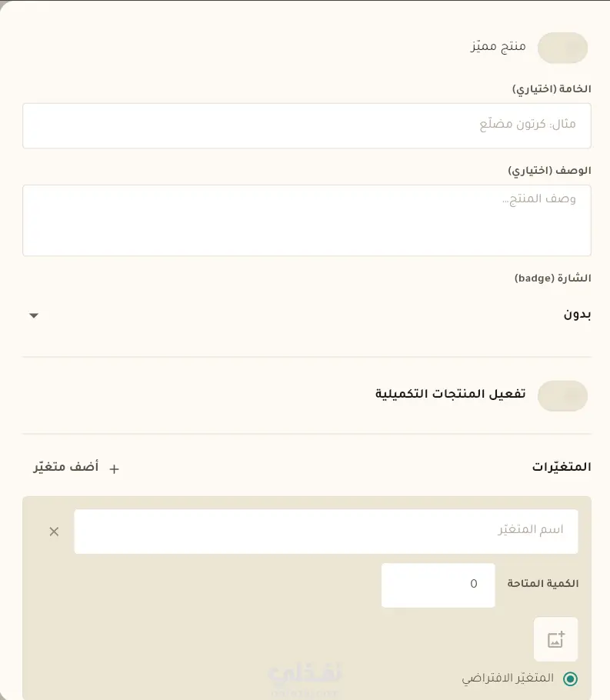Click the الشارة (badge) field label
610x700 pixels.
(x=553, y=278)
